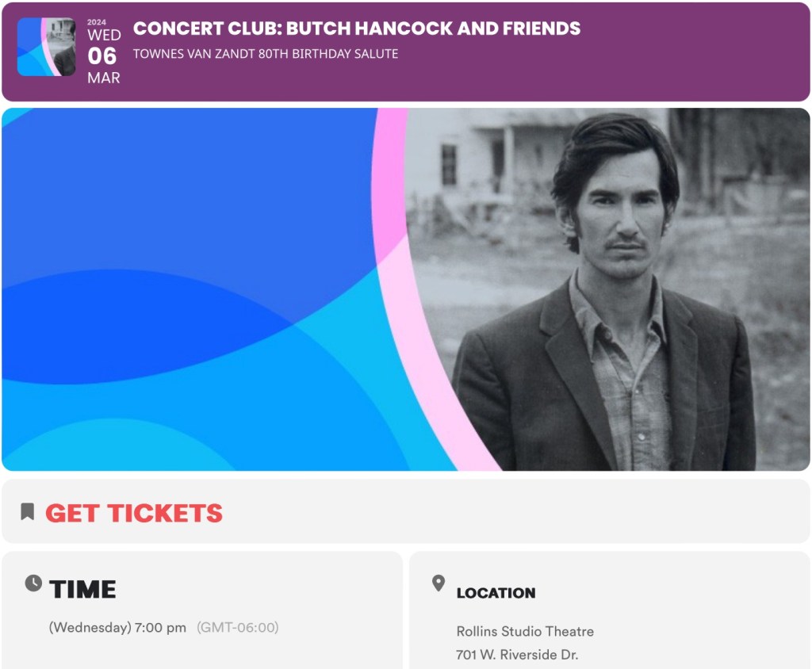
Task: Click the LOCATION section heading
Action: [x=496, y=593]
